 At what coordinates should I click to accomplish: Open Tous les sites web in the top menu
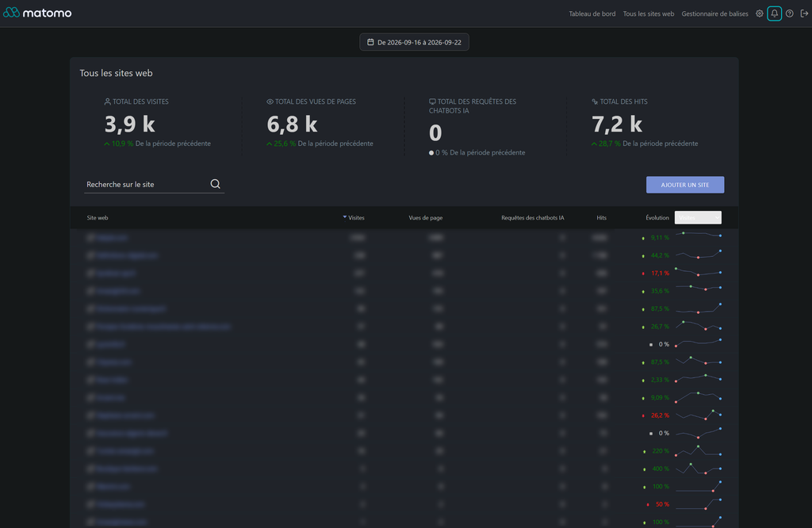click(649, 14)
